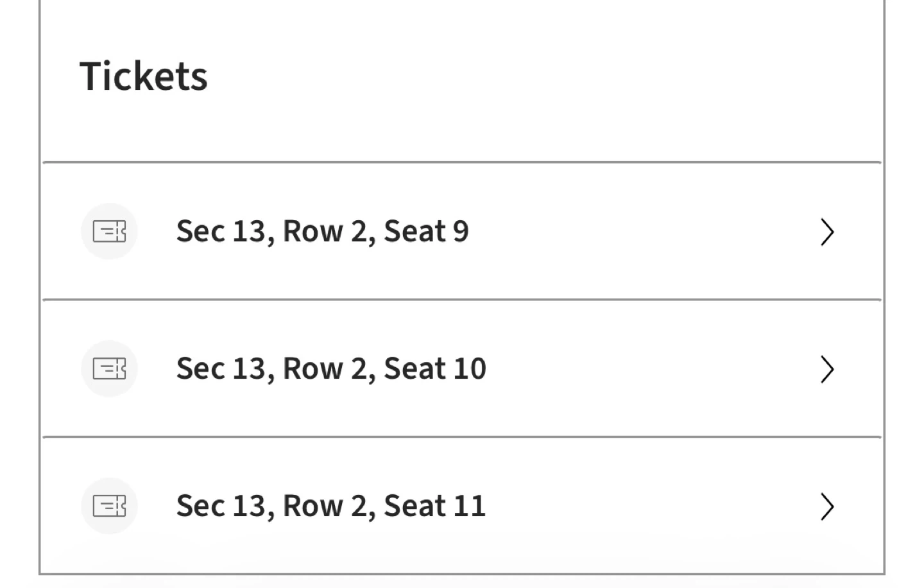The image size is (924, 588).
Task: Open the 'Sec 13, Row 2, Seat 10' label
Action: pyautogui.click(x=331, y=369)
